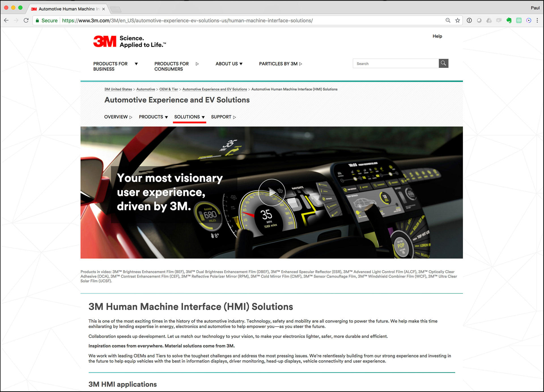The image size is (544, 392).
Task: Click the Products for Business menu label
Action: [x=110, y=66]
